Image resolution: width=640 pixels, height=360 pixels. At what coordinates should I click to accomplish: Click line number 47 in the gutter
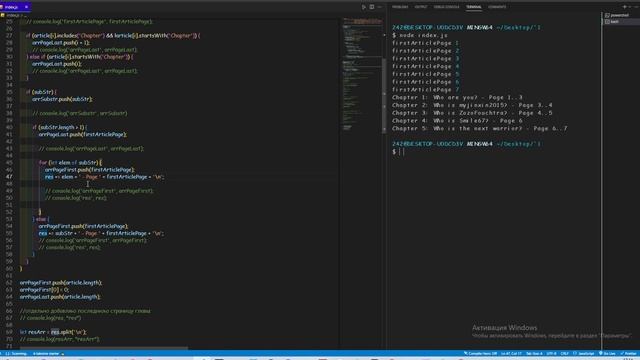[x=9, y=177]
